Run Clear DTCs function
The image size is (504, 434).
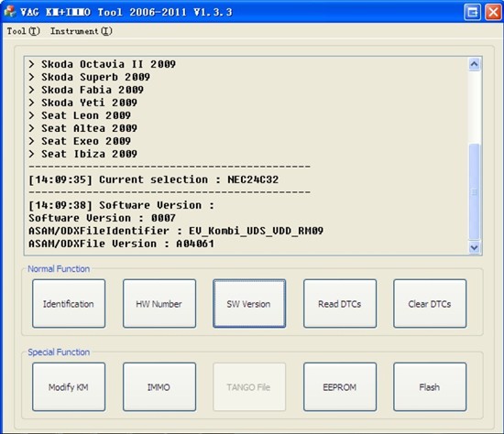point(430,304)
